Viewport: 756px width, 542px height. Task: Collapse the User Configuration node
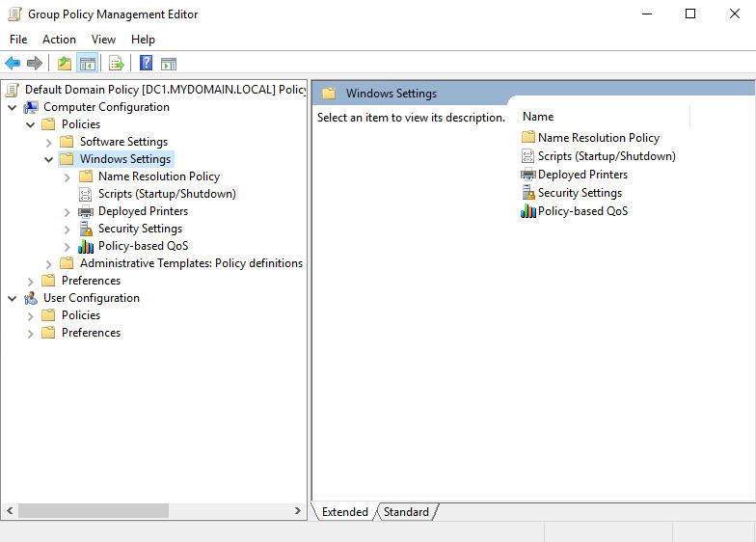coord(13,298)
